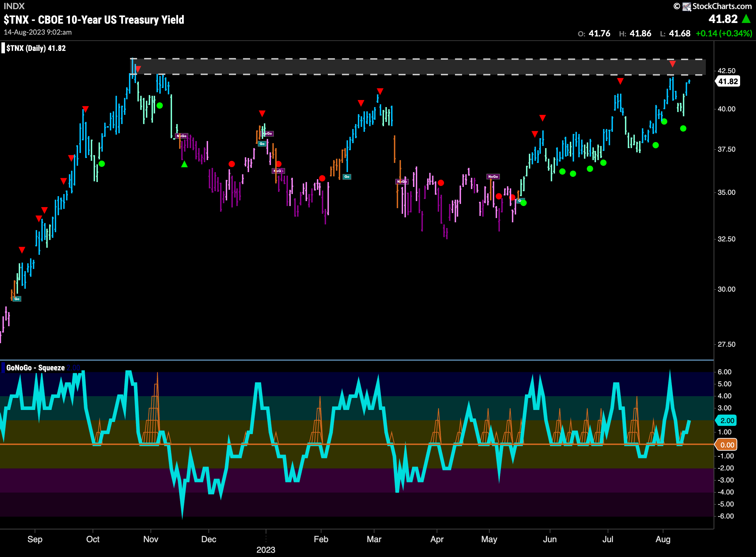Click the 2023 year label on time axis

tap(266, 550)
